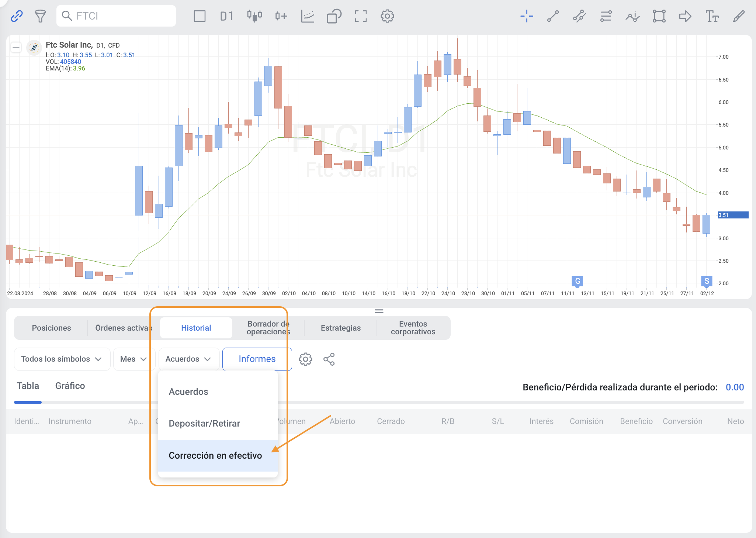Open the Mes period dropdown
This screenshot has height=538, width=756.
point(133,359)
